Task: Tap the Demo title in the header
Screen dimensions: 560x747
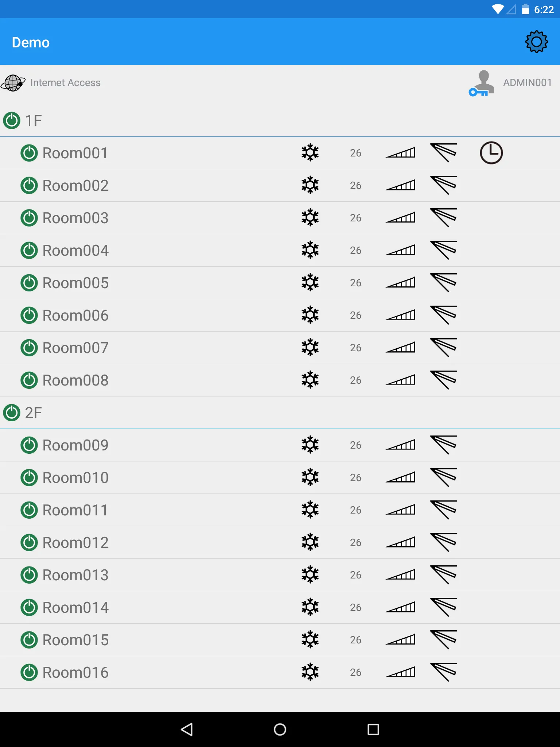Action: (31, 42)
